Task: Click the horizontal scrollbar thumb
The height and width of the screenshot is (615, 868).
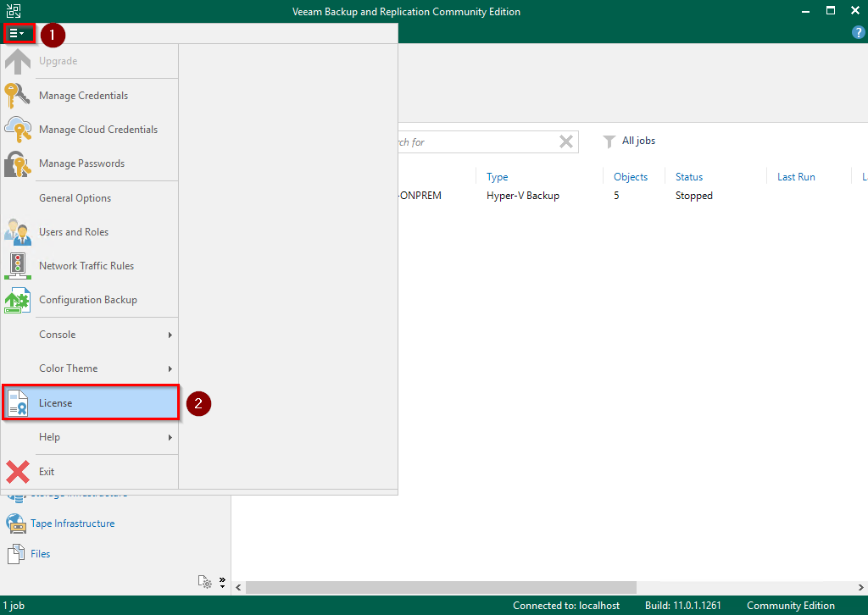Action: click(441, 587)
